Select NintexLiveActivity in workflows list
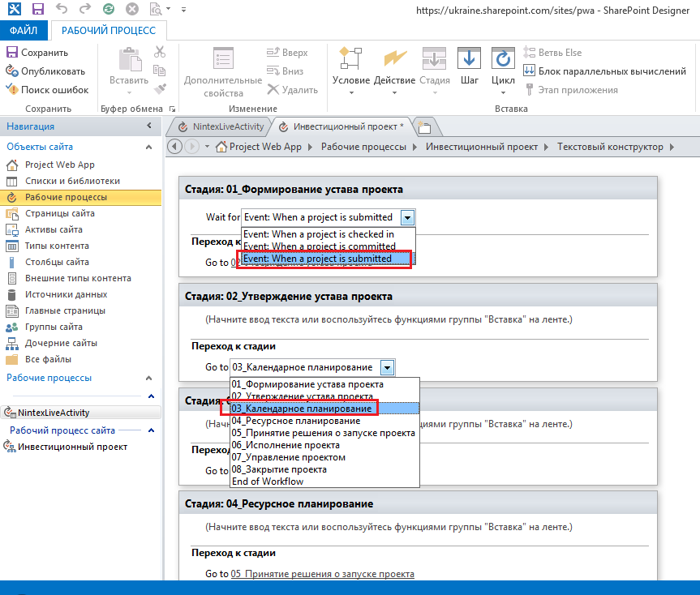The width and height of the screenshot is (700, 595). [x=80, y=413]
